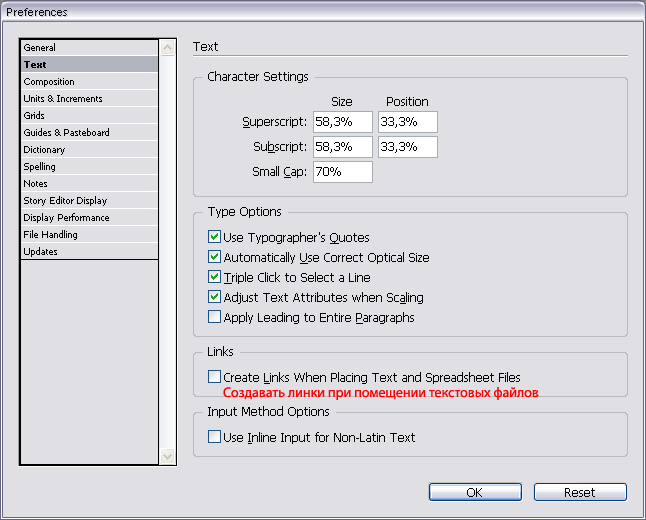The image size is (646, 520).
Task: Open the General preferences category
Action: point(89,47)
